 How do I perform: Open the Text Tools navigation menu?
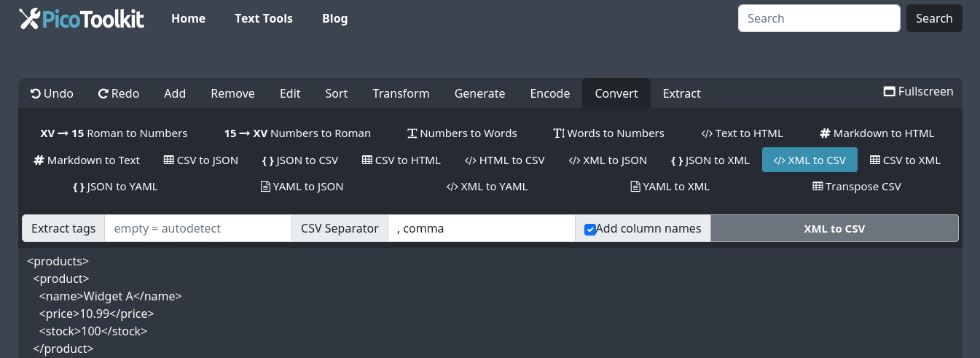(263, 18)
